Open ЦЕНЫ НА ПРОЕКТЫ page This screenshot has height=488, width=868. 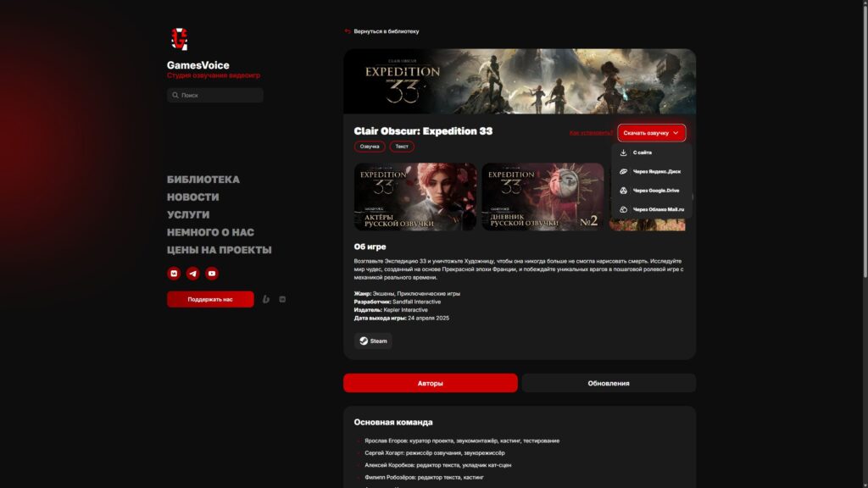pos(220,250)
